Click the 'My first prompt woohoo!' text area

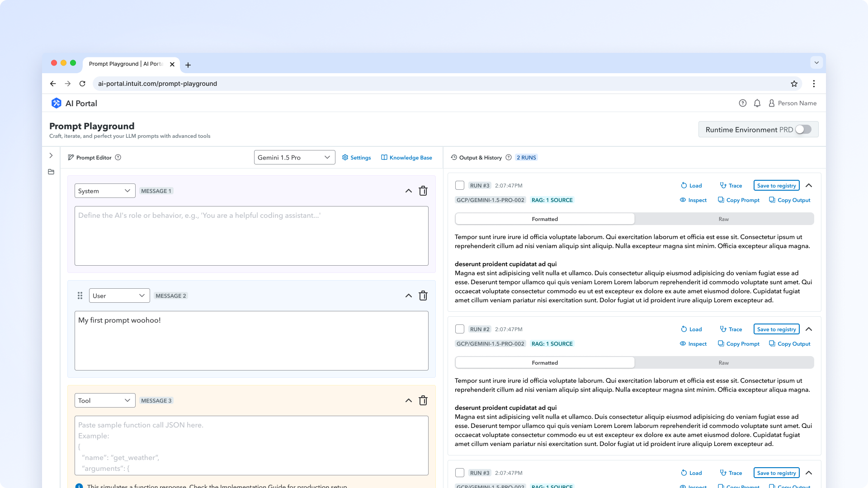point(251,341)
